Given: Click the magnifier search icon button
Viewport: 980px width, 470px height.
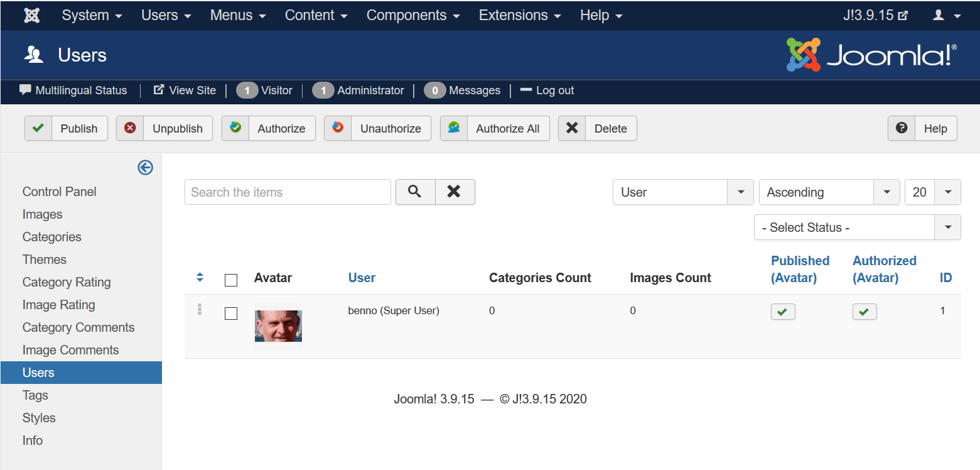Looking at the screenshot, I should (414, 192).
